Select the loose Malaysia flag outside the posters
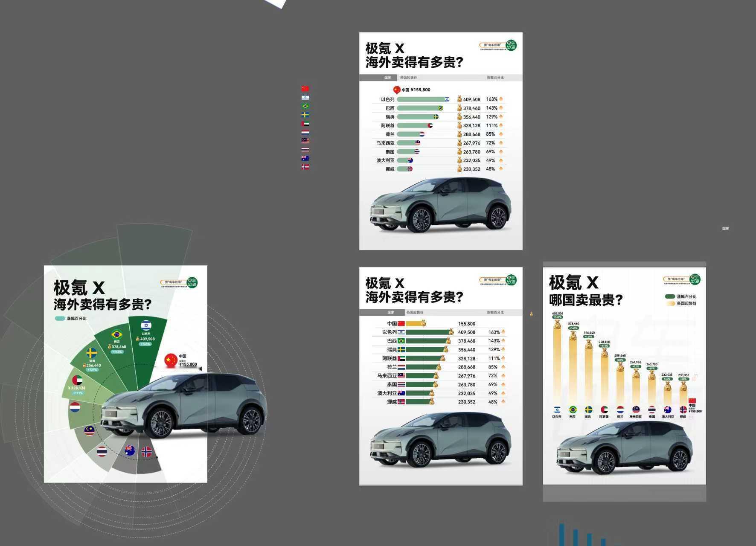Screen dimensions: 756x546 pyautogui.click(x=305, y=141)
